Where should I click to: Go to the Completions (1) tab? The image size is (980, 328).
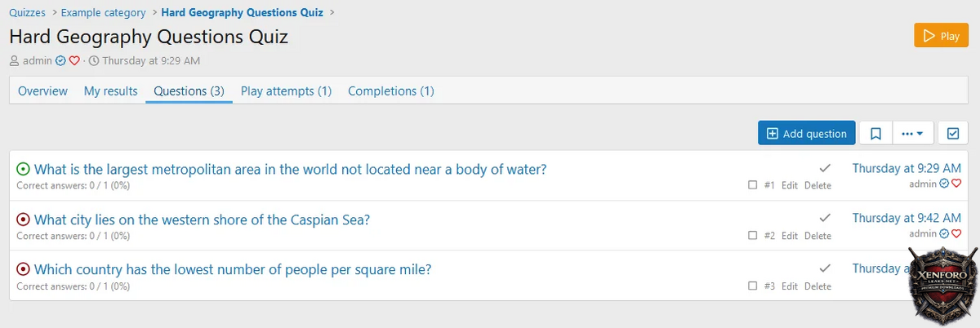pyautogui.click(x=390, y=91)
